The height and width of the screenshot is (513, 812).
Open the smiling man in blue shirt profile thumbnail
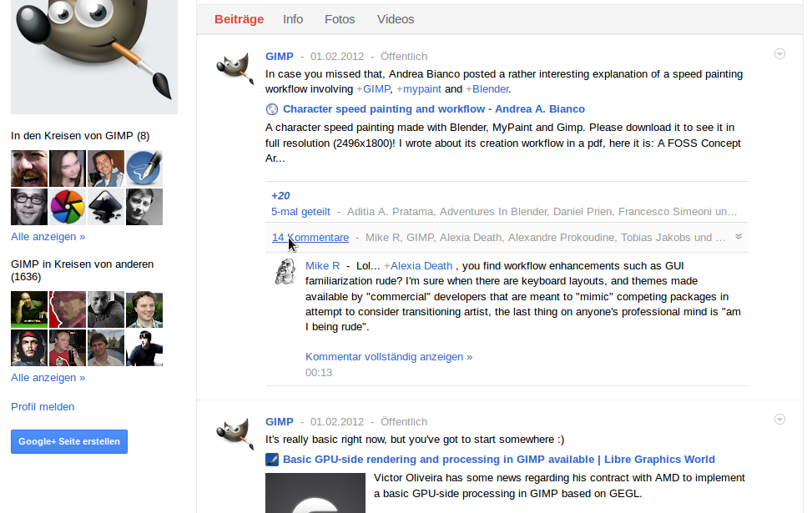106,168
